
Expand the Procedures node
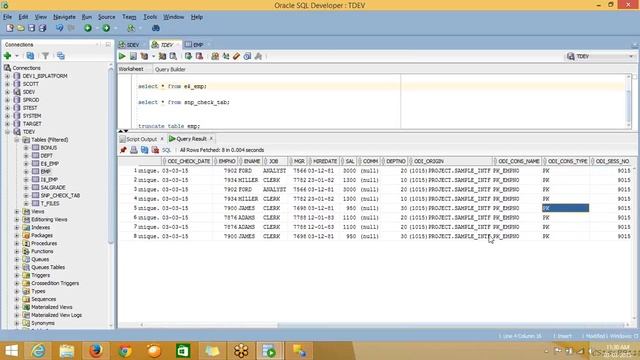17,243
